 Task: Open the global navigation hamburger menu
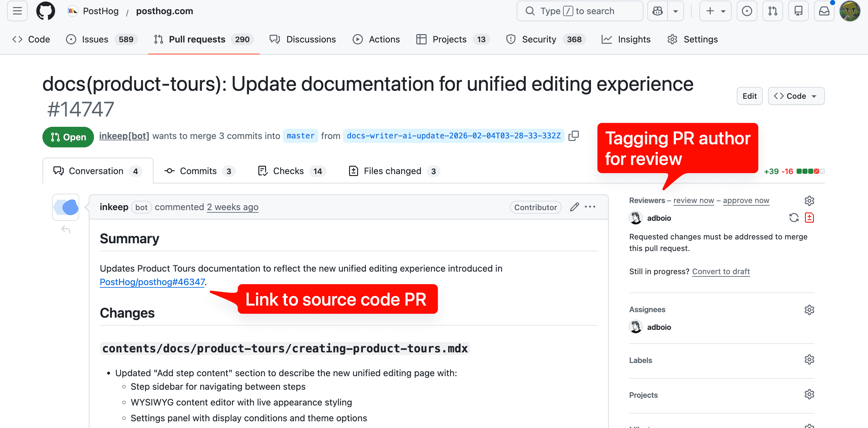[x=16, y=11]
